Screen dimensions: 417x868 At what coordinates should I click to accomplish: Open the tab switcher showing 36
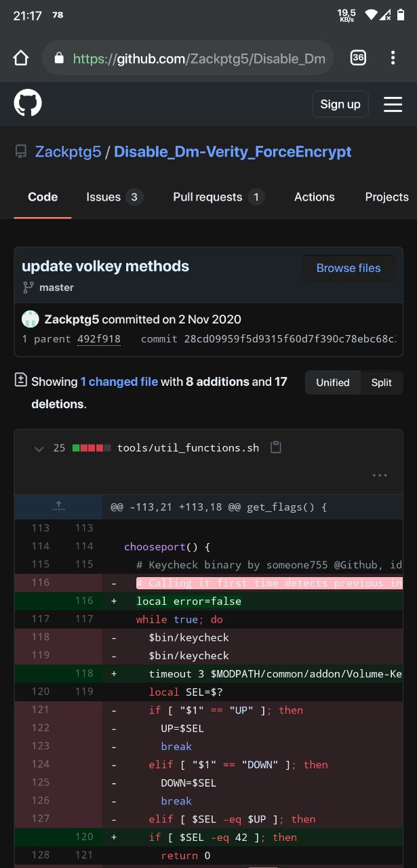[358, 58]
